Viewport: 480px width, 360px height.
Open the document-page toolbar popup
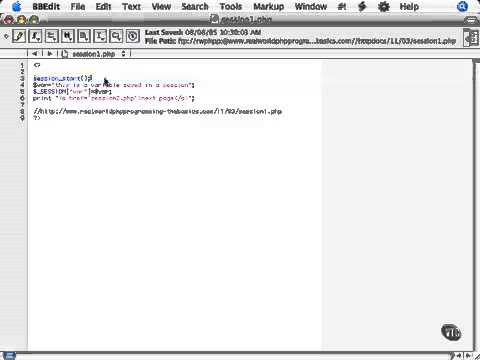pyautogui.click(x=84, y=36)
